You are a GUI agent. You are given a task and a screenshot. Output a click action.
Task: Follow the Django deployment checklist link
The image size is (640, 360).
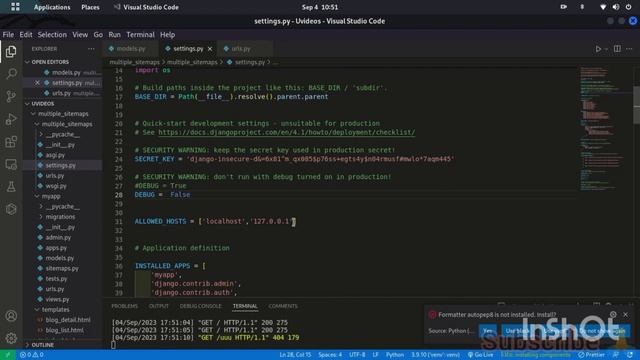pyautogui.click(x=287, y=132)
